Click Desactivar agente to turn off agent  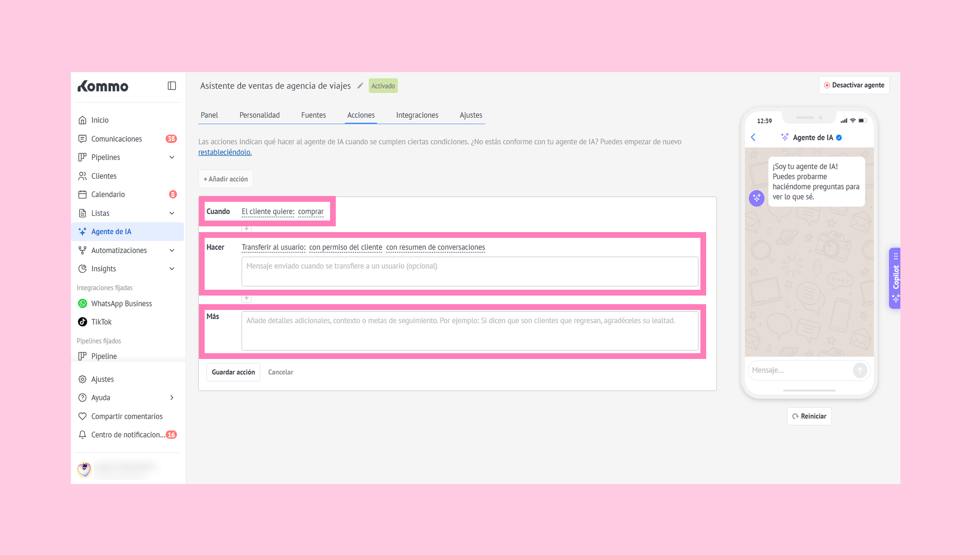(x=854, y=85)
